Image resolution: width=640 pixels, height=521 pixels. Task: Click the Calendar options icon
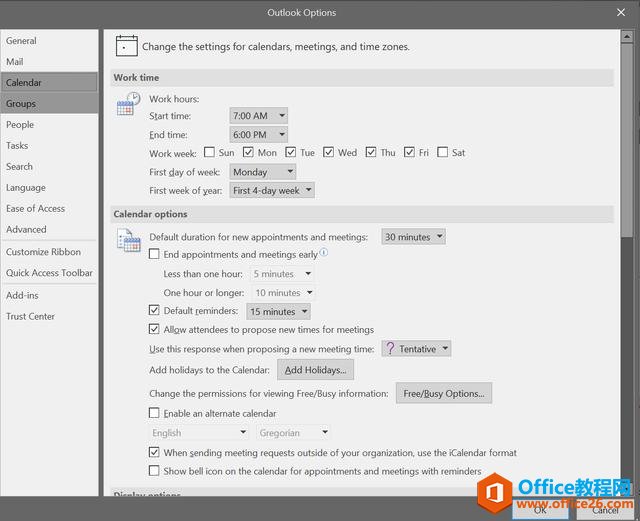(x=128, y=240)
